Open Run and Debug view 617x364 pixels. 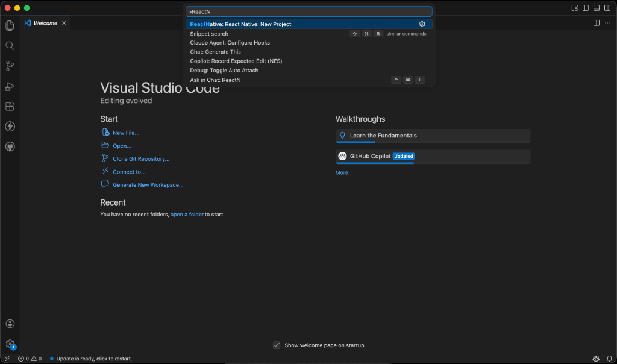click(10, 86)
